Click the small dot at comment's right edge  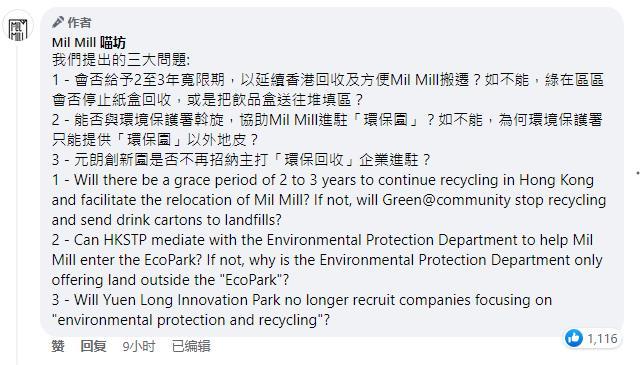[x=638, y=173]
